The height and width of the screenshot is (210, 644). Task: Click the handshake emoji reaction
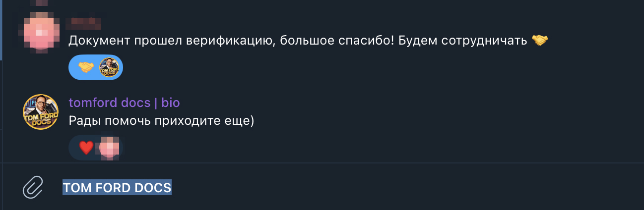tap(86, 67)
